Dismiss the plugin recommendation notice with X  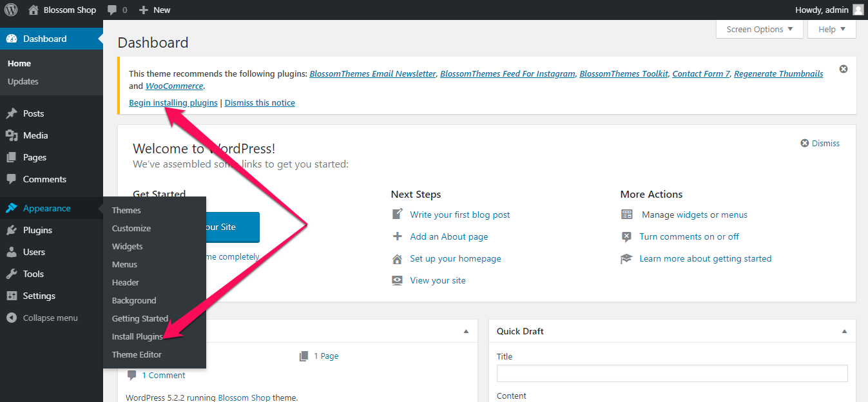click(x=844, y=69)
